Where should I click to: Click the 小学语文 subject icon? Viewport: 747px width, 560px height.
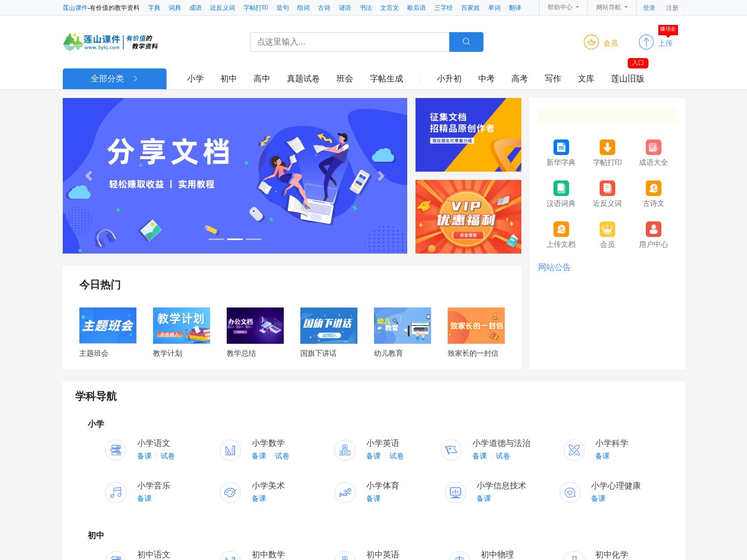(x=116, y=450)
